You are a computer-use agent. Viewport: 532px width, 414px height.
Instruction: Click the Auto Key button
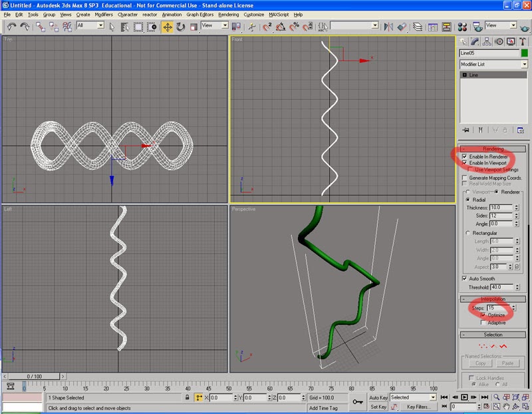point(378,397)
